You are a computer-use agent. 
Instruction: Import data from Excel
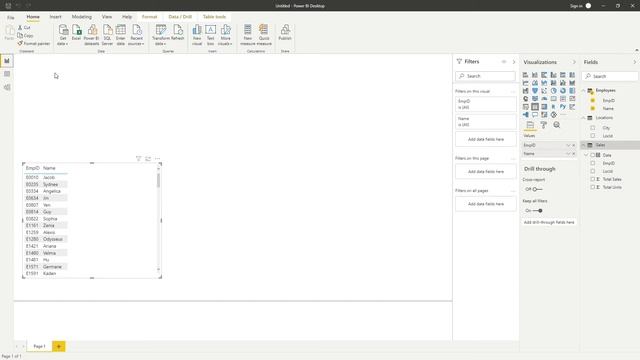[76, 33]
